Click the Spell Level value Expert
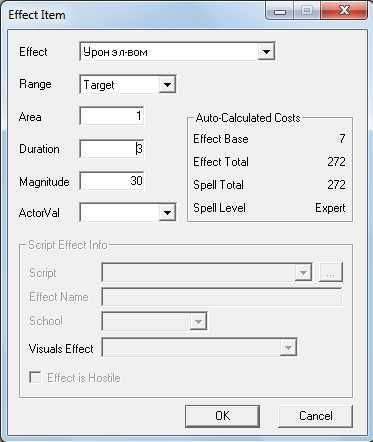373x442 pixels. [330, 208]
